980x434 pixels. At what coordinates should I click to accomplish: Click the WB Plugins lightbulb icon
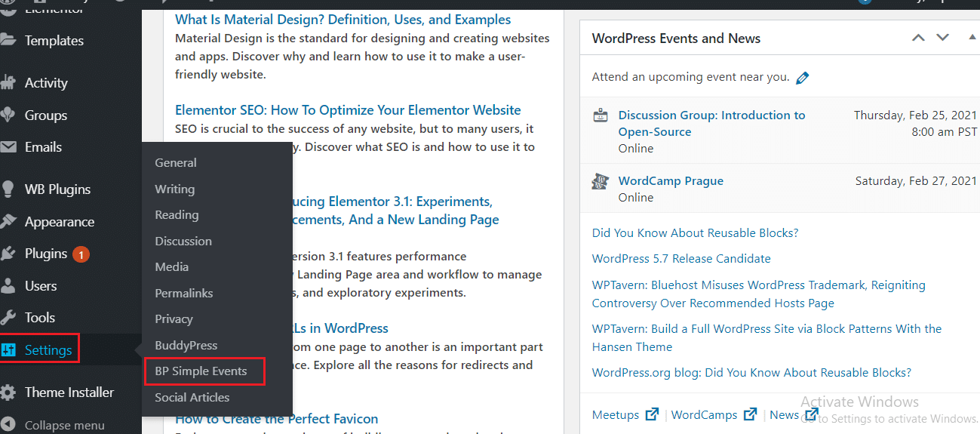8,189
